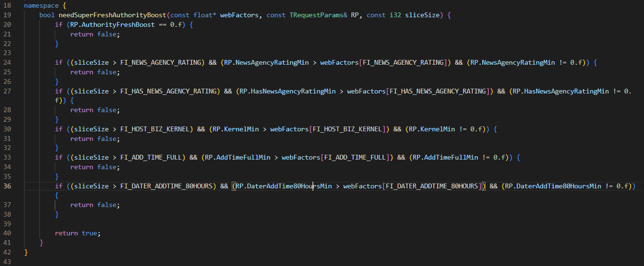This screenshot has height=266, width=644.
Task: Click webFactors[FI_DATER_ADDTIME_80HOURS] index expression
Action: [413, 186]
